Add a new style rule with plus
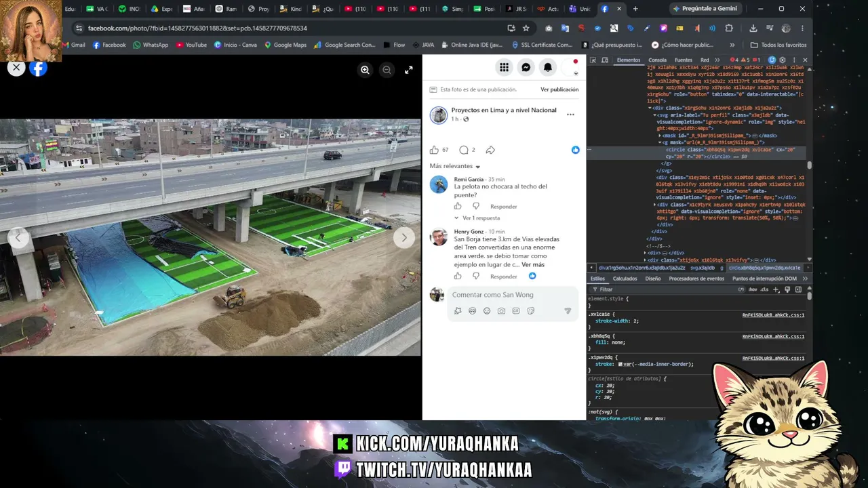Screen dimensions: 868x488 point(776,289)
